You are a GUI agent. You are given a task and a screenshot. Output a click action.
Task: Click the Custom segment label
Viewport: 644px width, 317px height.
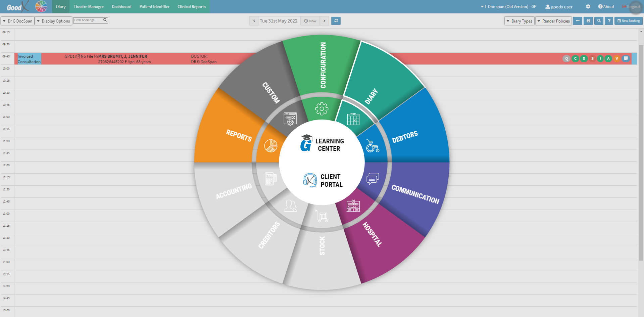click(271, 93)
